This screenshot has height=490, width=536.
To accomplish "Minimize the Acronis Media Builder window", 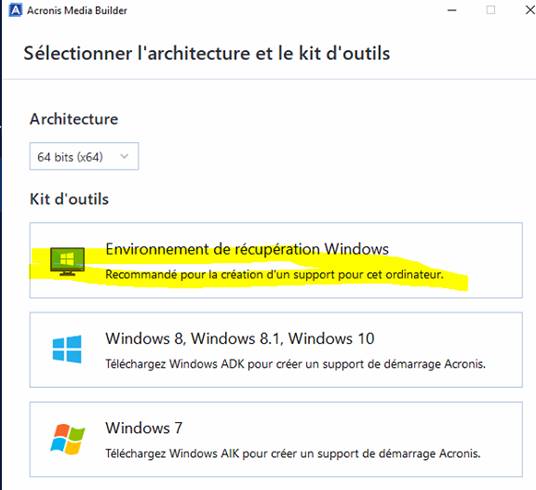I will click(x=452, y=10).
